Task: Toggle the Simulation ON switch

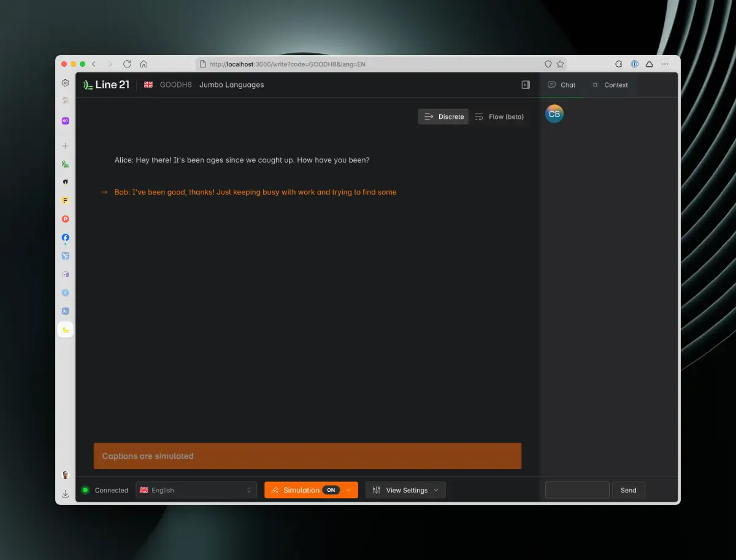Action: (x=331, y=490)
